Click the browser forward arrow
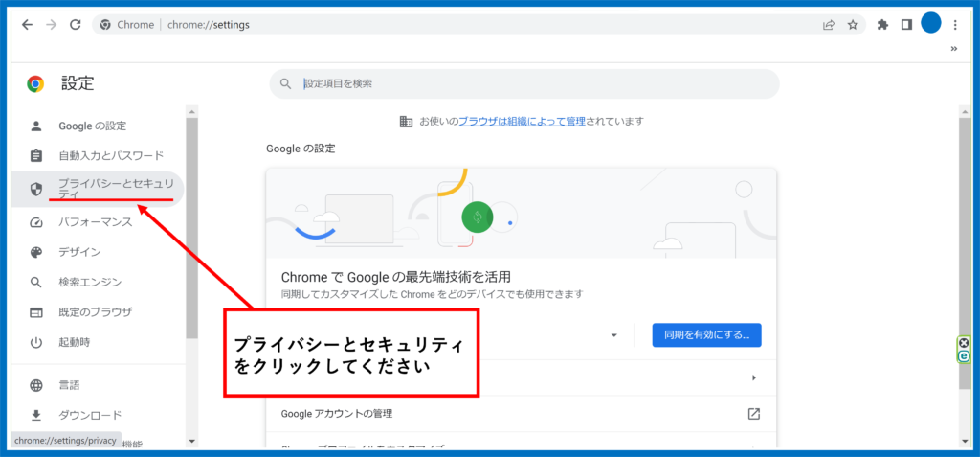Image resolution: width=980 pixels, height=457 pixels. click(x=52, y=25)
